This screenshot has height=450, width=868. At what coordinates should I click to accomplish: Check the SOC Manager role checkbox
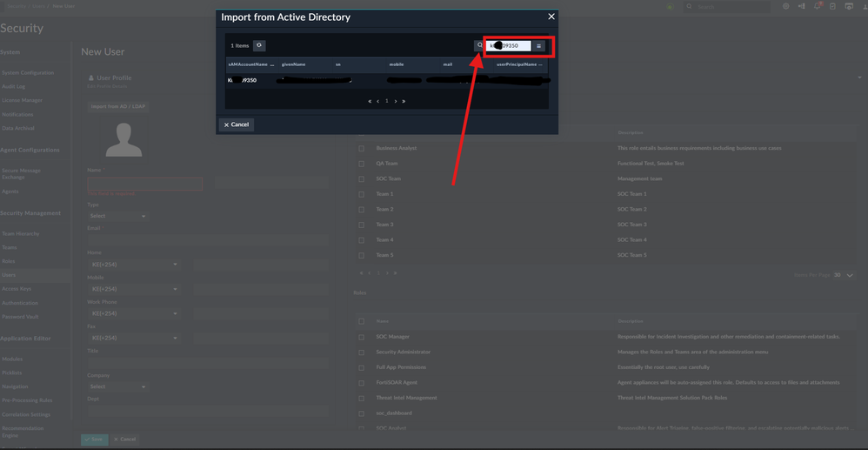point(362,337)
